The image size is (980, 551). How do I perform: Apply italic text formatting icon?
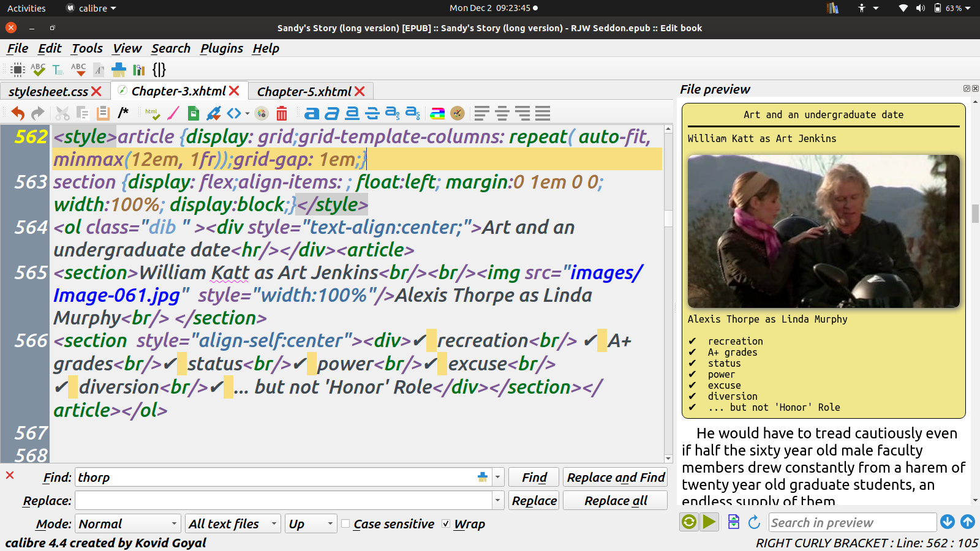click(332, 113)
